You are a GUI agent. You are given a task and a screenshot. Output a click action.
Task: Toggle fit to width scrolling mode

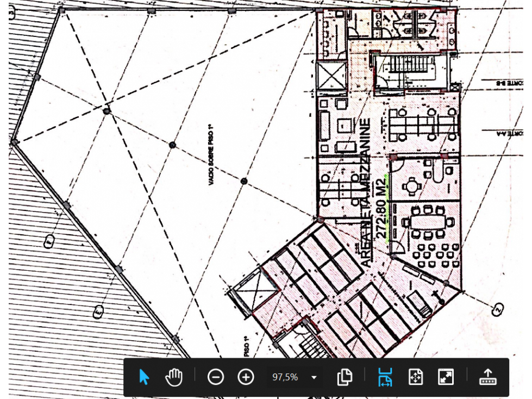(x=385, y=377)
